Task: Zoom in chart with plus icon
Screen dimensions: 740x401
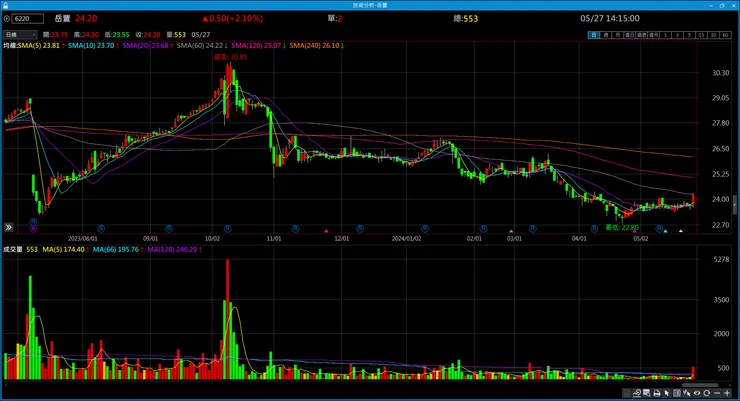Action: [x=727, y=393]
